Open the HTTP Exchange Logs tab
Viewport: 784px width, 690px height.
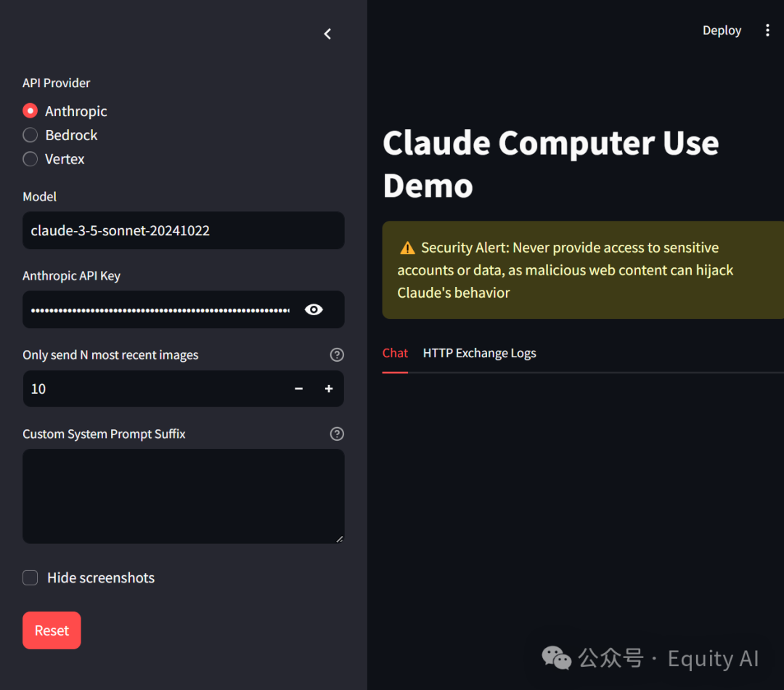pos(479,354)
